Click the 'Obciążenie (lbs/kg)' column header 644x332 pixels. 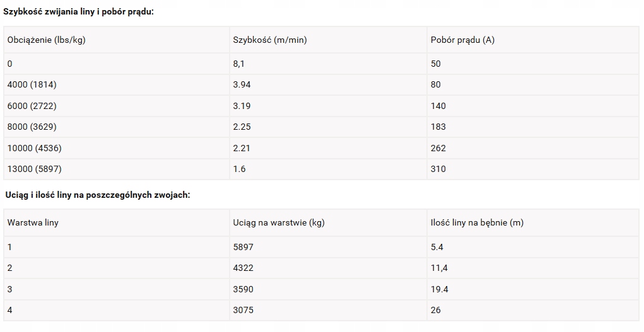coord(46,40)
